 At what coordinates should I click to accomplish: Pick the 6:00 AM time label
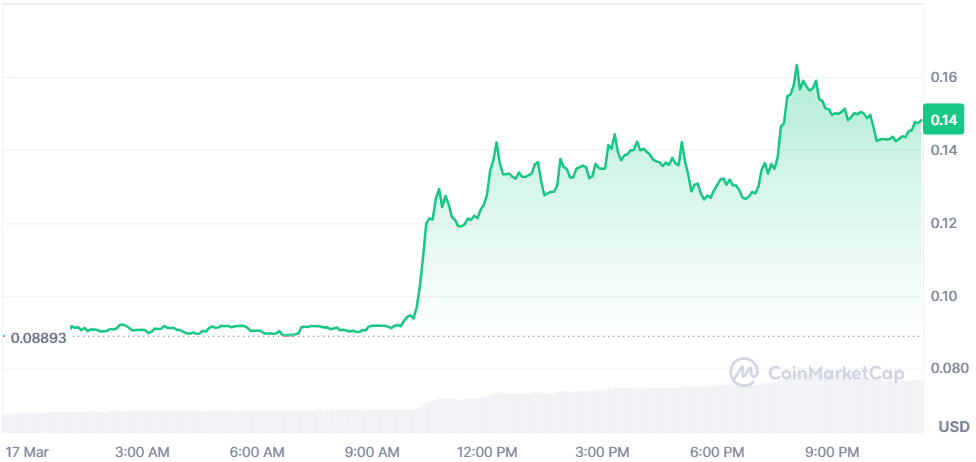[x=259, y=451]
